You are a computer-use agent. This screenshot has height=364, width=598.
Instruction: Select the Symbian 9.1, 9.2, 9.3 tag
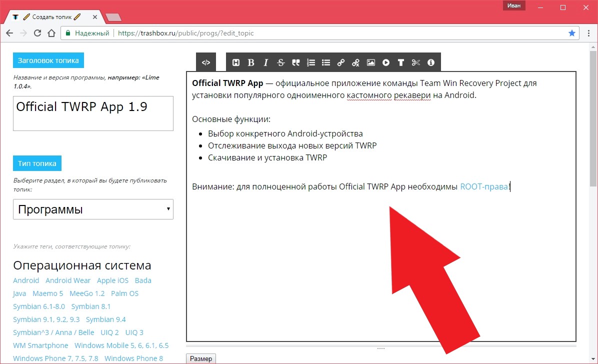(46, 319)
